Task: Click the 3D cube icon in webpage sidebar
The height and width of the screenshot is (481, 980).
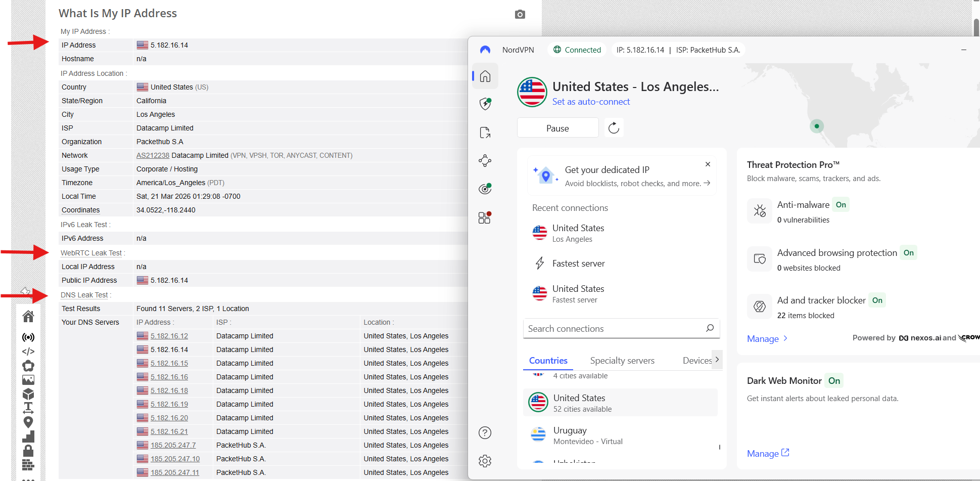Action: coord(28,394)
